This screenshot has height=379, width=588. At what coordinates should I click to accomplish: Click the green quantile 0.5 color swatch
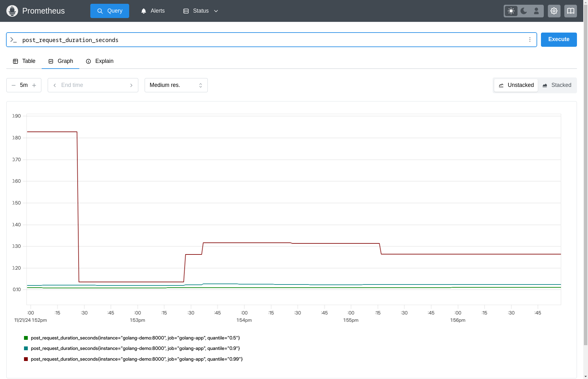tap(26, 338)
